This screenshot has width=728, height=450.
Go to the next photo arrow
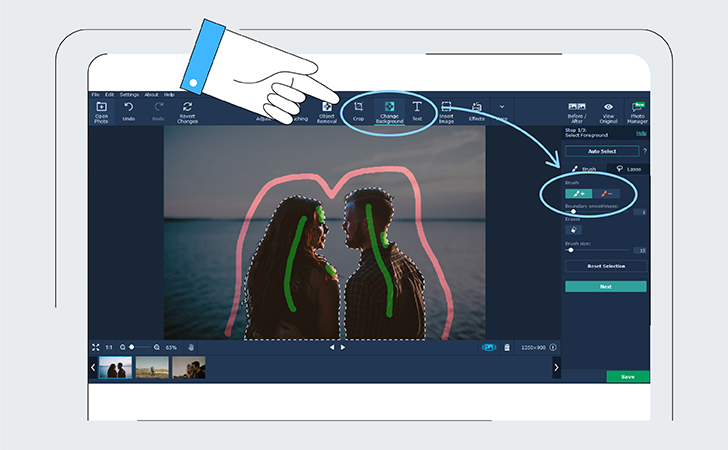[x=343, y=347]
